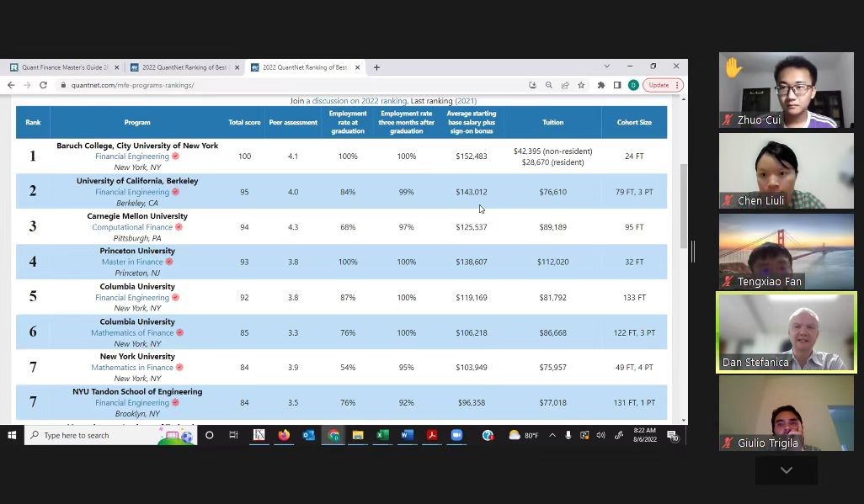
Task: Go back to the previous page
Action: (x=11, y=85)
